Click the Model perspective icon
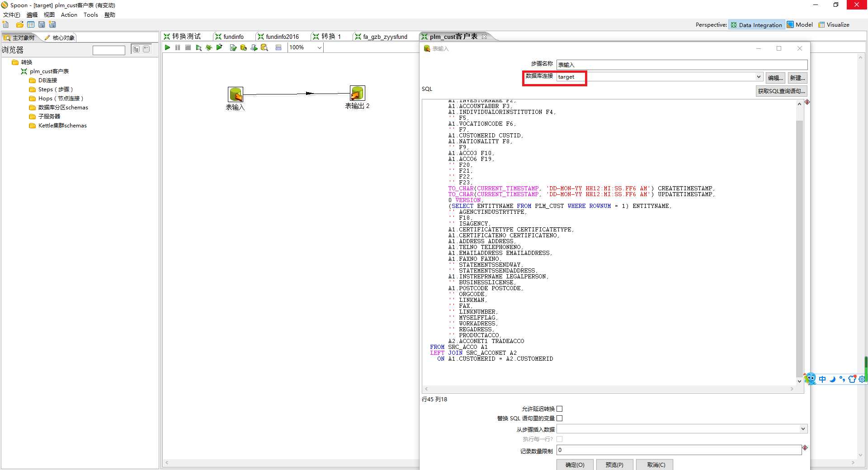This screenshot has height=470, width=868. click(790, 24)
